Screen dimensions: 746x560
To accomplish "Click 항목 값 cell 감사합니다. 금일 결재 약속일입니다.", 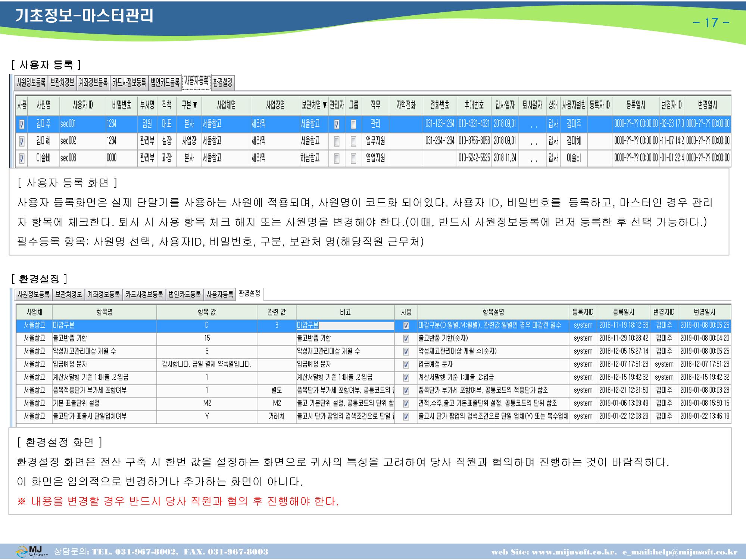I will pos(207,364).
